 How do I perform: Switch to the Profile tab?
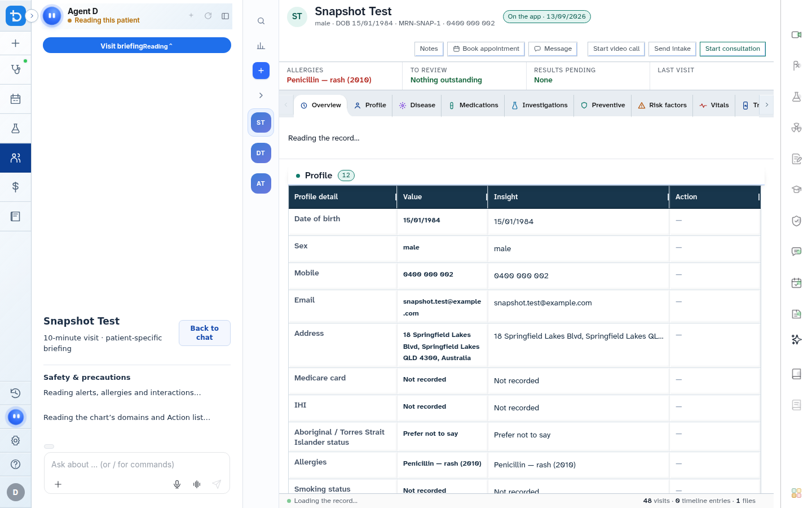pyautogui.click(x=370, y=106)
